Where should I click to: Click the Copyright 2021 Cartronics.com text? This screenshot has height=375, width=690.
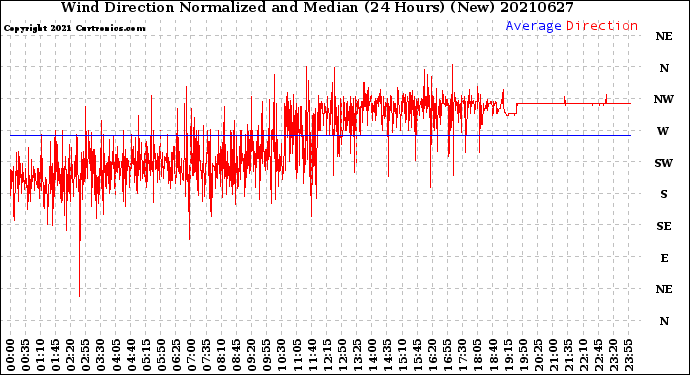pyautogui.click(x=74, y=28)
